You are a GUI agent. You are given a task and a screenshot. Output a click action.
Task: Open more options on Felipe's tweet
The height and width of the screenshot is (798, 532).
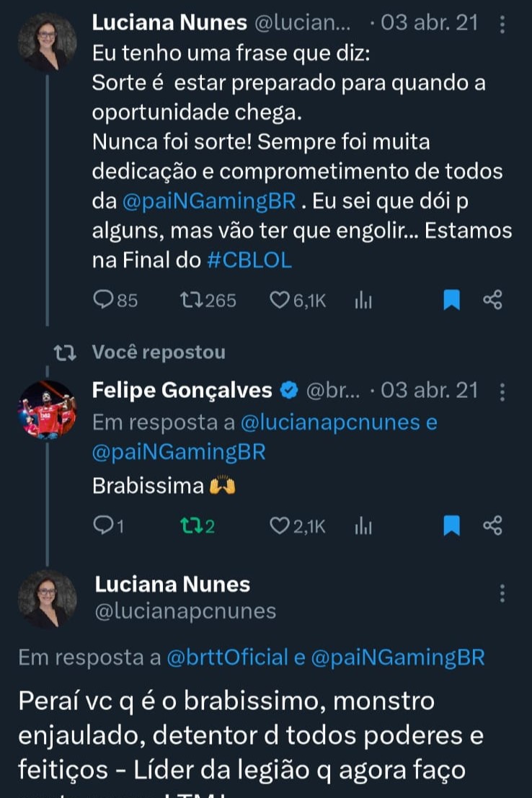click(502, 391)
